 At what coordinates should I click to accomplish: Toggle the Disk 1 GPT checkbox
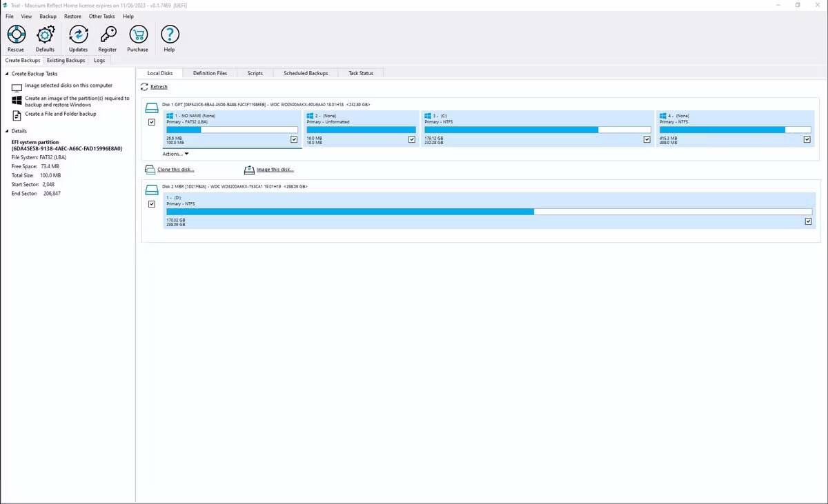coord(152,122)
